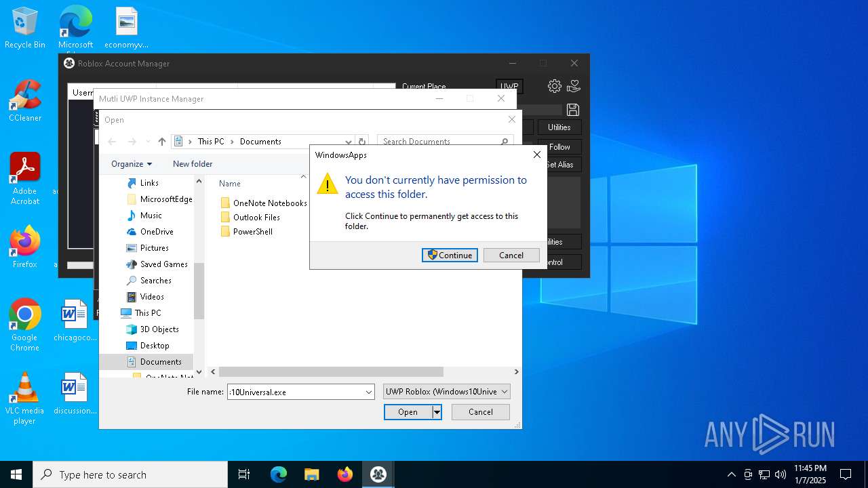Open the volume icon in system tray
This screenshot has height=488, width=868.
[781, 474]
